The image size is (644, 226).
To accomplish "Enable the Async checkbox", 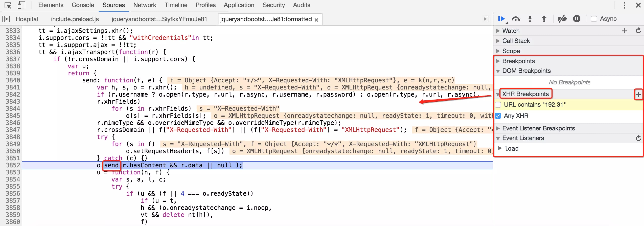I will click(x=594, y=19).
